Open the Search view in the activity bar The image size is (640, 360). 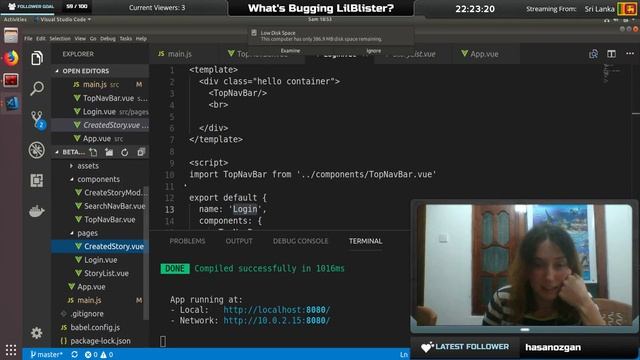click(37, 88)
